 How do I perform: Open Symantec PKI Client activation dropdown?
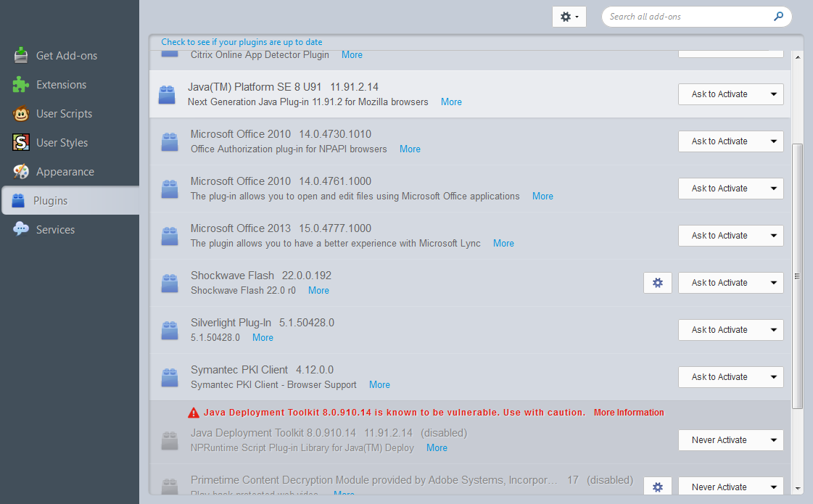coord(730,377)
